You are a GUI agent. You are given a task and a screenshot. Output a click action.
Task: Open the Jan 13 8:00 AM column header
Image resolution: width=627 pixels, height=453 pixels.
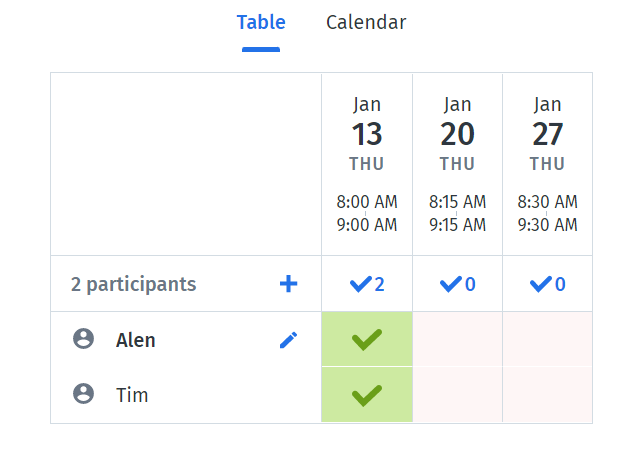[x=367, y=164]
